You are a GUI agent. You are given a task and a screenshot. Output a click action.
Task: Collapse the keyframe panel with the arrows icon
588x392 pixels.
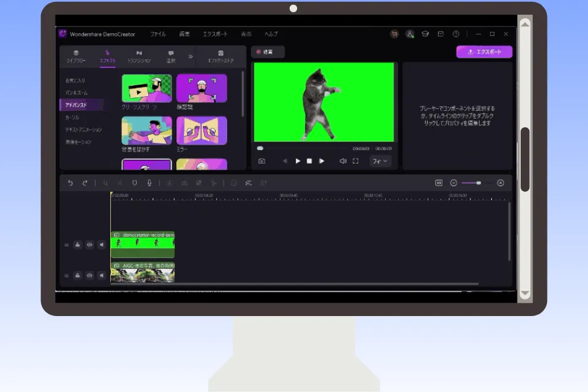[439, 183]
